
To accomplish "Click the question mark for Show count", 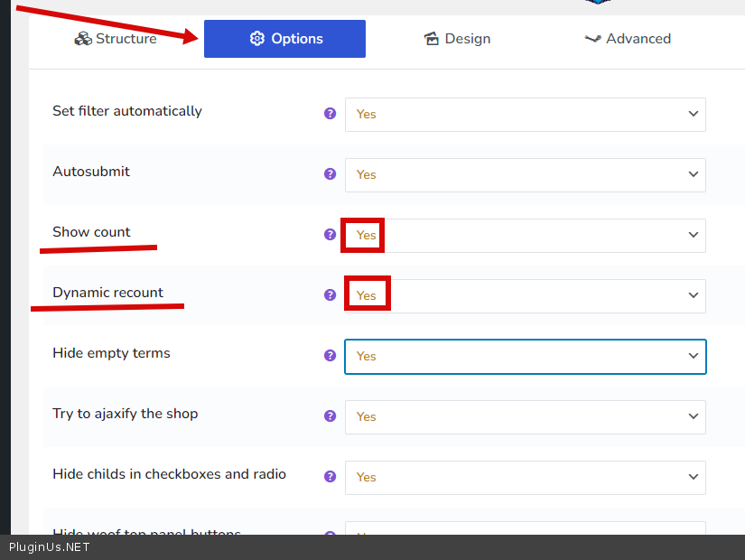I will [x=330, y=235].
